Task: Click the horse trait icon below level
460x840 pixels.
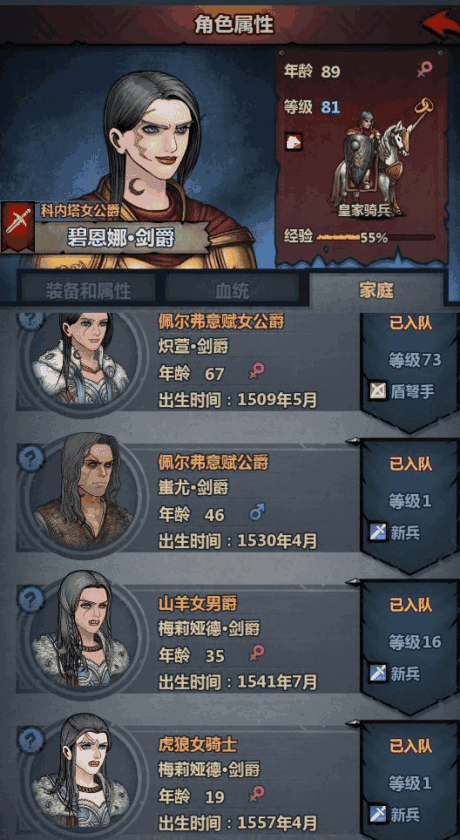Action: 293,141
